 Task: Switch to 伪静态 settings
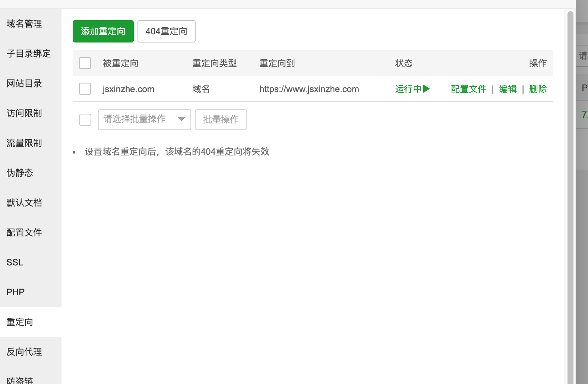[x=31, y=173]
